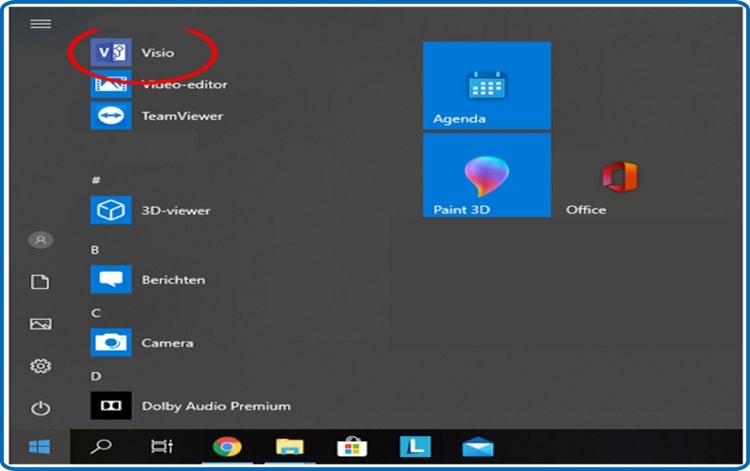
Task: Open File Explorer from taskbar
Action: [x=289, y=447]
